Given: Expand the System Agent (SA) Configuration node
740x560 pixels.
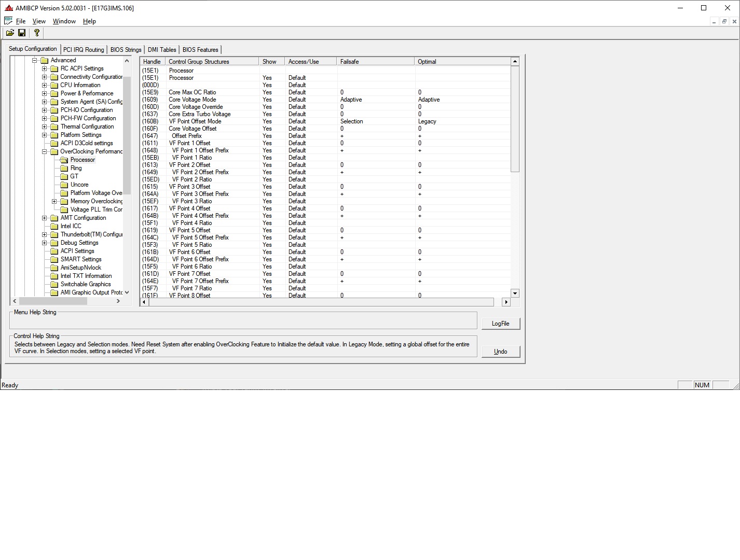Looking at the screenshot, I should tap(45, 102).
